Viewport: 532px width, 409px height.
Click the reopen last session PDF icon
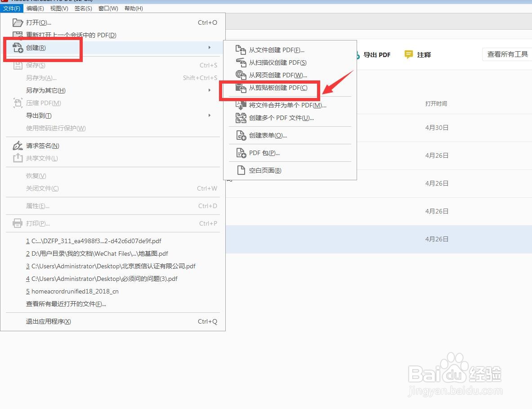click(x=18, y=34)
